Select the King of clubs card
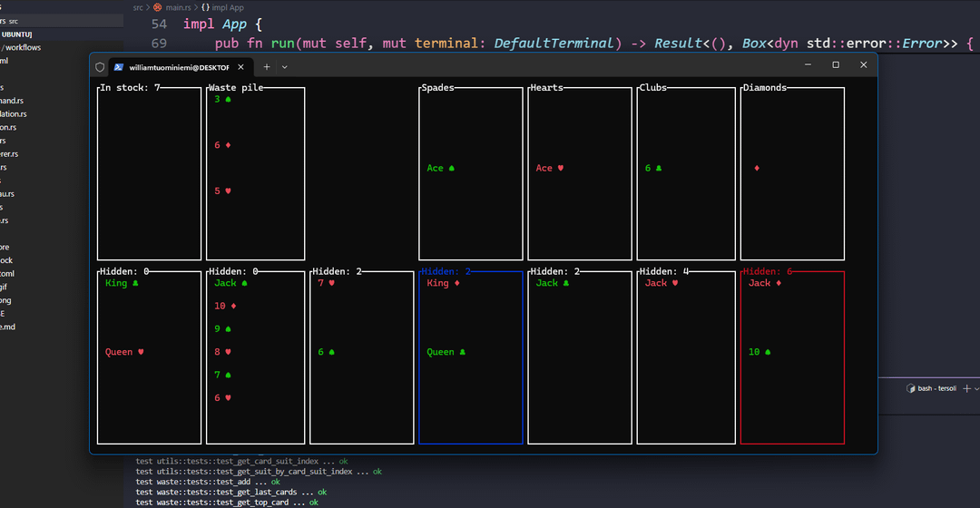This screenshot has width=980, height=508. pyautogui.click(x=122, y=283)
